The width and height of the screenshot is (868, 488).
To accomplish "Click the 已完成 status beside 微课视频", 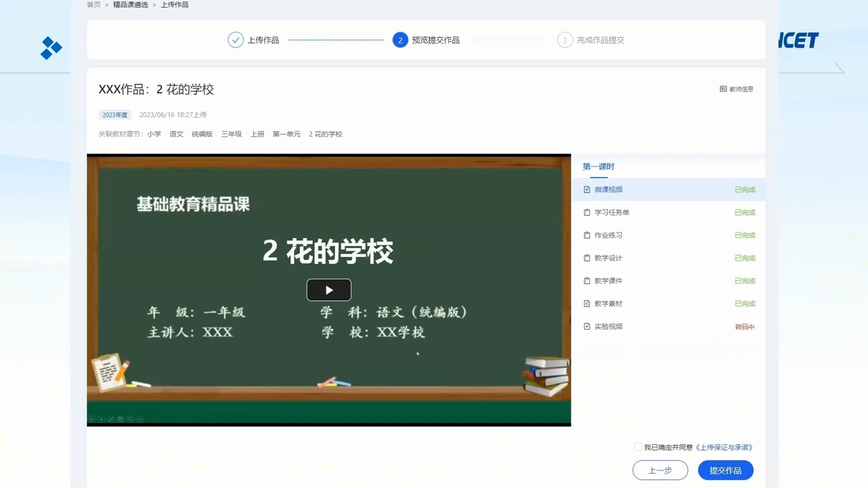I will pos(745,189).
